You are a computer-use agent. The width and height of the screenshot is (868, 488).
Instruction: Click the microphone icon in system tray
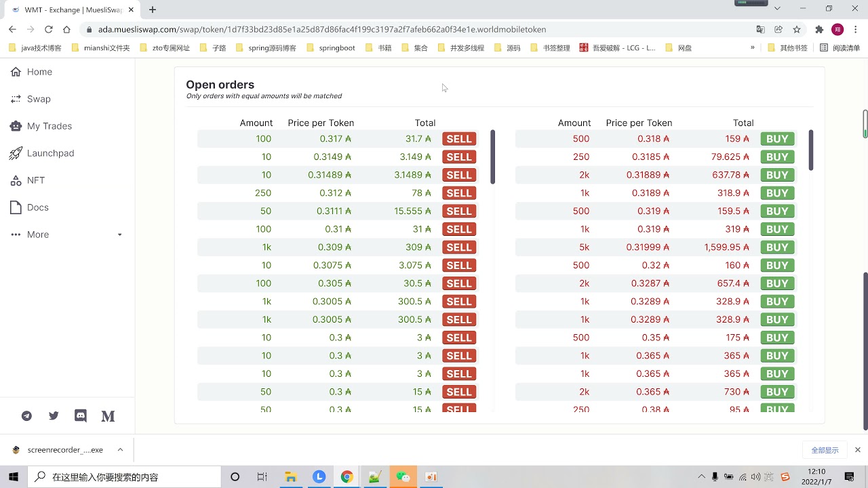(715, 476)
